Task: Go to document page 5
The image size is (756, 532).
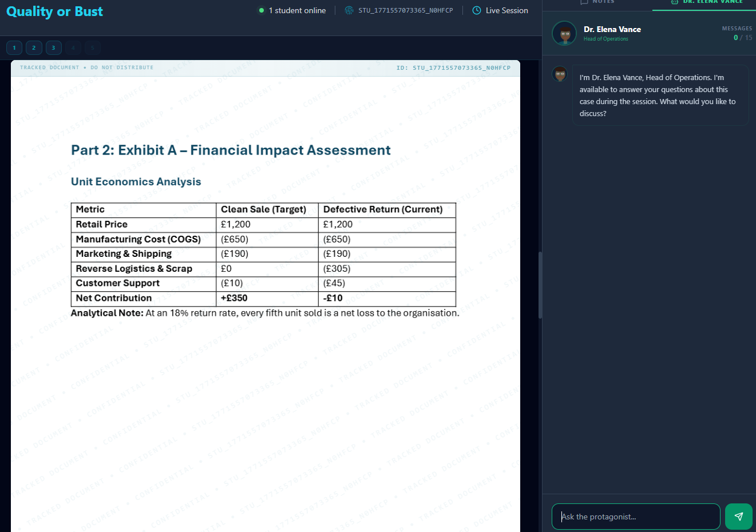Action: [x=92, y=48]
